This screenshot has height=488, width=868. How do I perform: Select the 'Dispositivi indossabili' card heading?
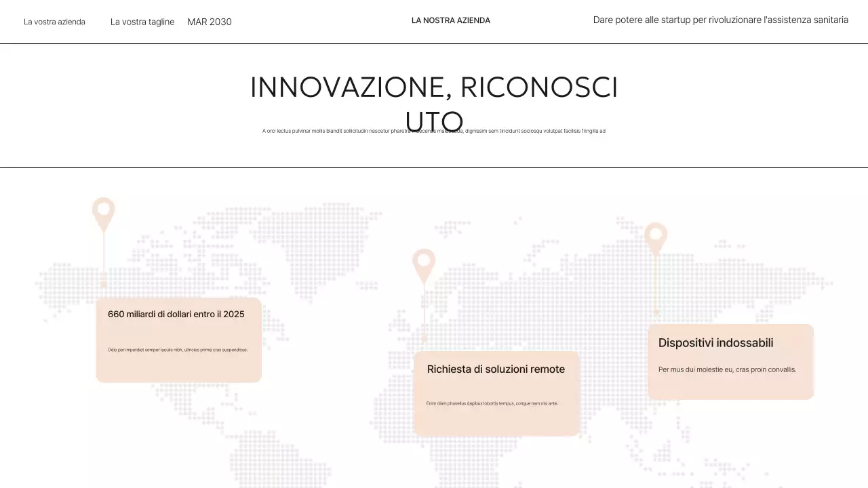(x=715, y=343)
